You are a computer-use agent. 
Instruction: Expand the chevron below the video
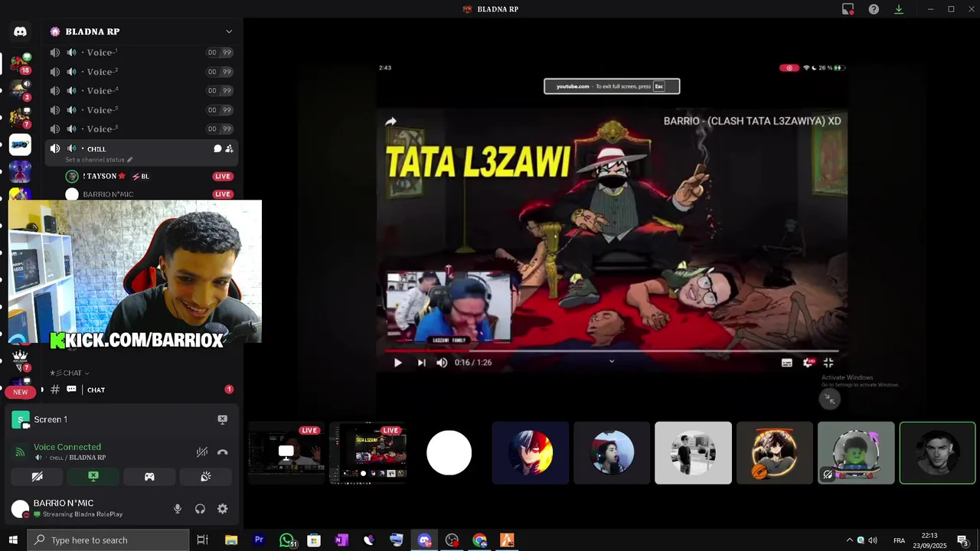[x=612, y=361]
